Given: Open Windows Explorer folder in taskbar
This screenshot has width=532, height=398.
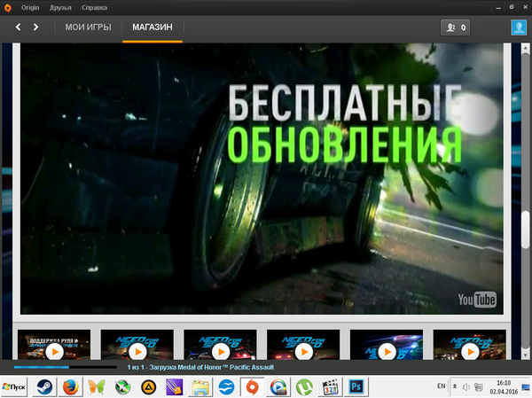Looking at the screenshot, I should [200, 386].
